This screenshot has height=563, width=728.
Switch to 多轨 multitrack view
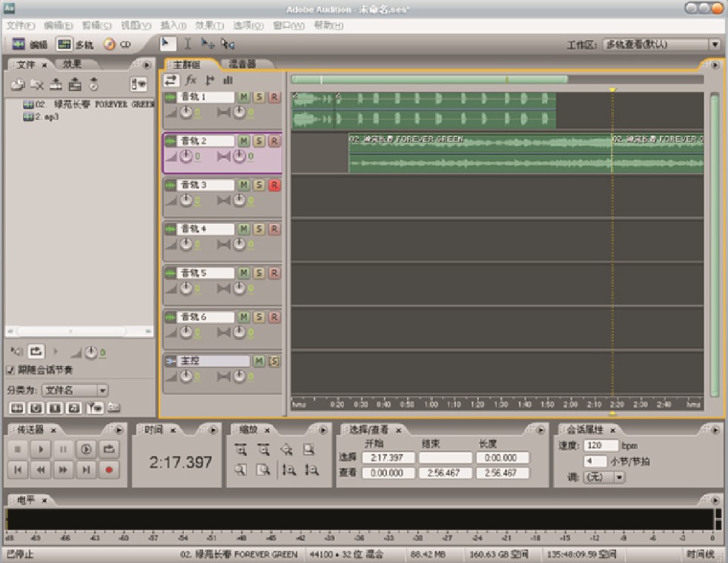75,44
